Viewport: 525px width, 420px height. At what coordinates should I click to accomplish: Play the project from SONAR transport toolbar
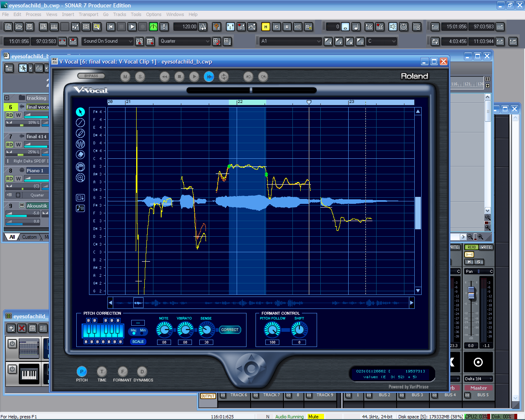[x=132, y=27]
